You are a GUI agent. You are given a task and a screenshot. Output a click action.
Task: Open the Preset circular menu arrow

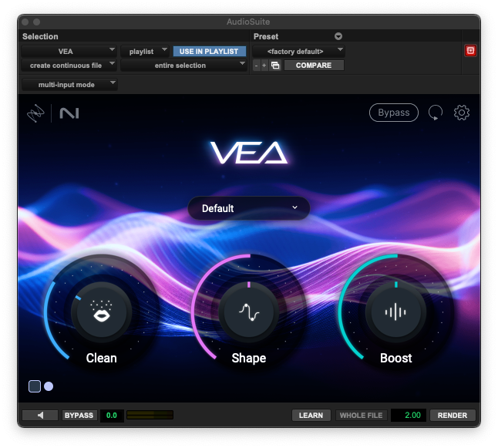338,36
